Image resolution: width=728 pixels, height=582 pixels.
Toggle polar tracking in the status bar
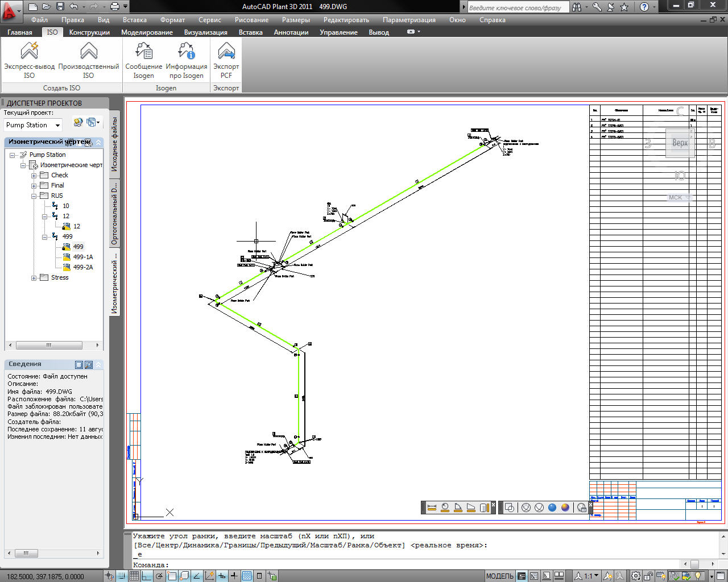click(159, 576)
